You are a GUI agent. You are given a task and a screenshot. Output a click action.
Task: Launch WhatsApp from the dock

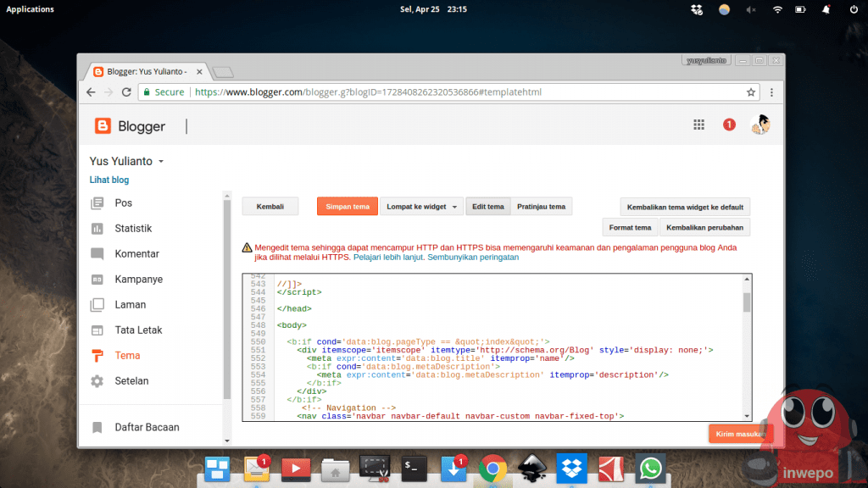650,468
